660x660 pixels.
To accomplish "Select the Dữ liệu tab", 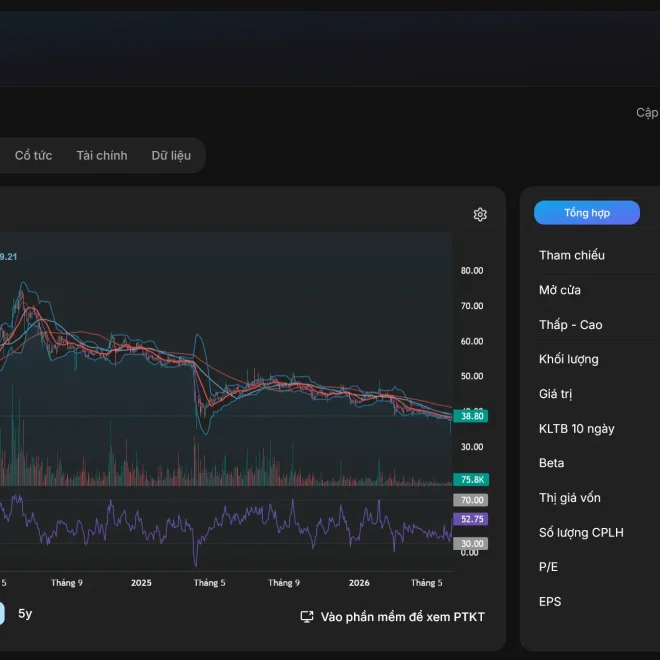I will [171, 155].
